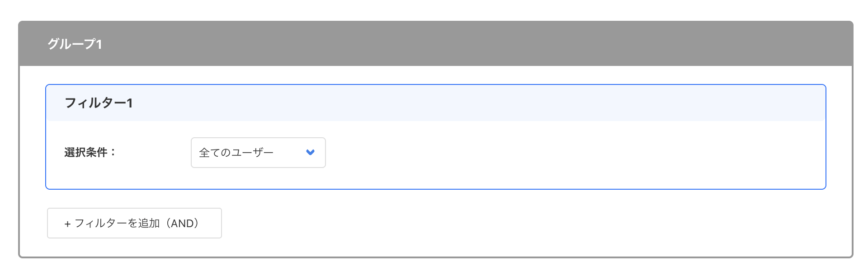Click the gray グループ1 header bar
The width and height of the screenshot is (868, 280).
452,44
